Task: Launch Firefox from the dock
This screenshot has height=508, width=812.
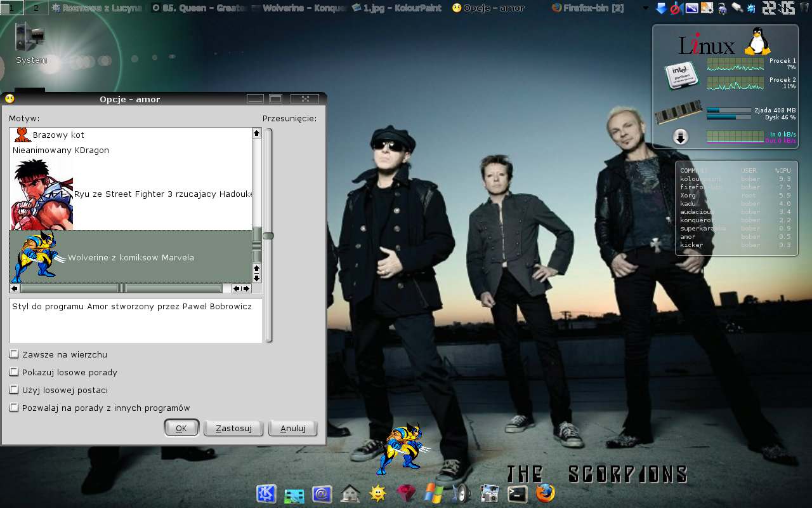Action: click(x=546, y=493)
